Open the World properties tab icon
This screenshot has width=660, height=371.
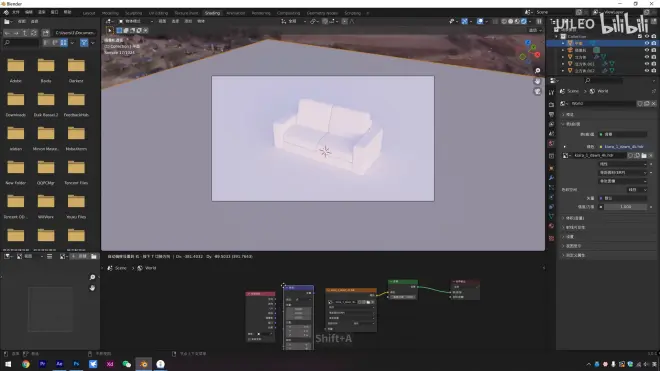[551, 144]
